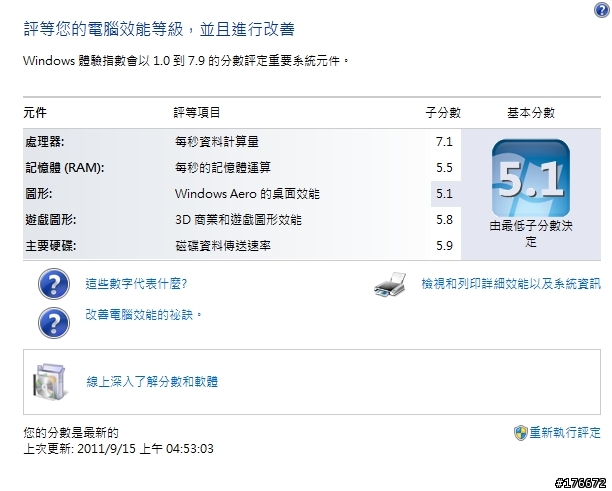Click the 子分數 column header

coord(443,113)
